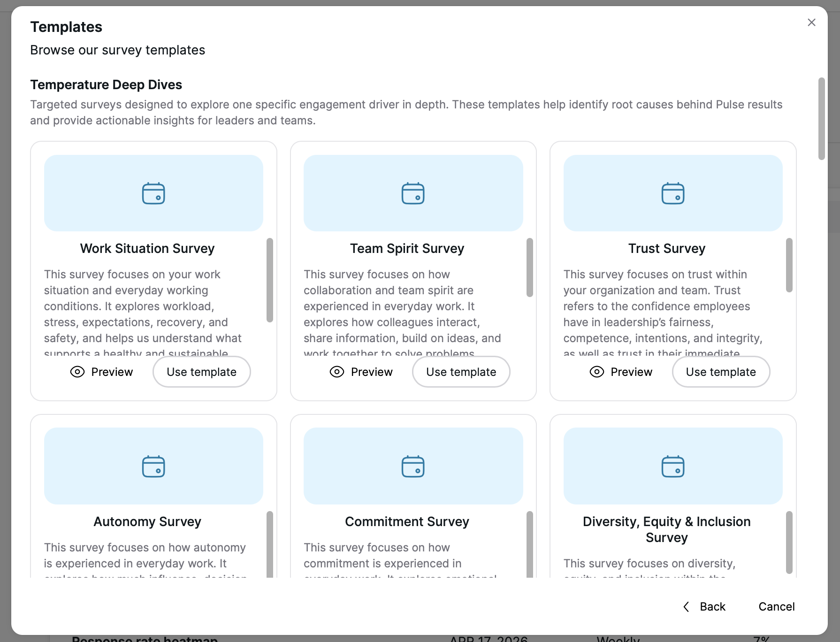Use the Trust Survey template

[x=721, y=372]
